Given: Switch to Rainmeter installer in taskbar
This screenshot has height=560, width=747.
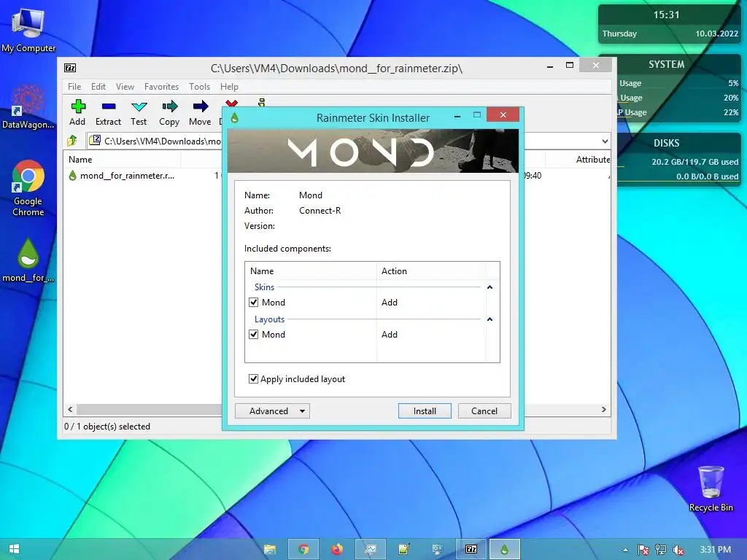Looking at the screenshot, I should [x=505, y=550].
